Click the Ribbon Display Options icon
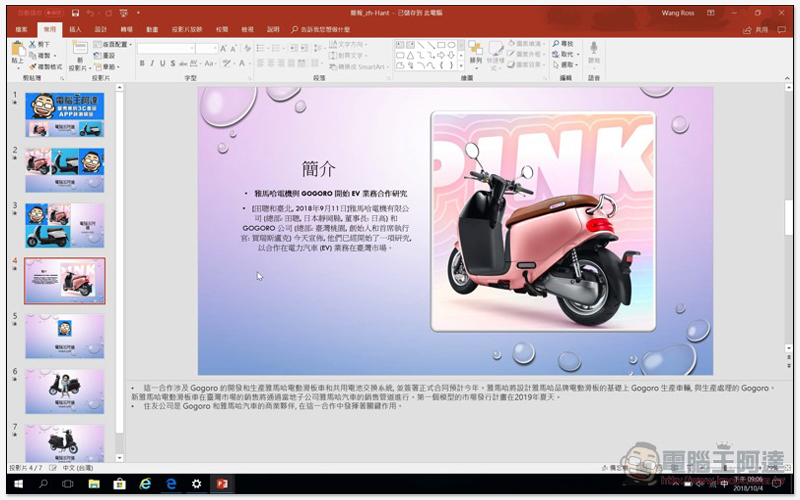 tap(711, 13)
